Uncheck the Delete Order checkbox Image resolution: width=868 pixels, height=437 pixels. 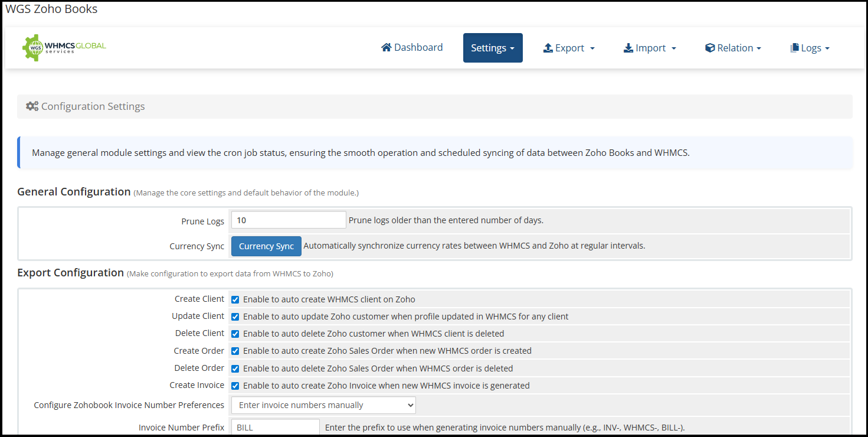(235, 368)
